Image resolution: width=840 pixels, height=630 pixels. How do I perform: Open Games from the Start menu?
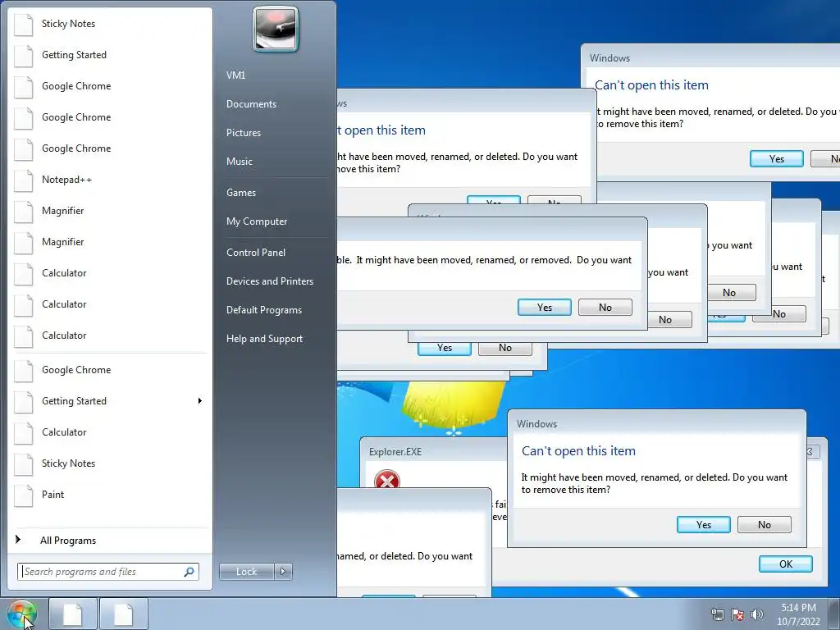(241, 192)
